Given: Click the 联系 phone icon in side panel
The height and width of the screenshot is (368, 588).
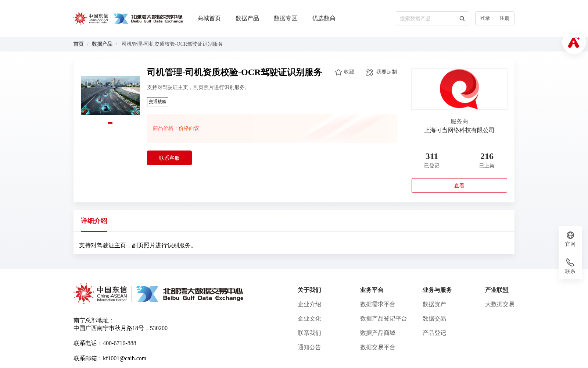Looking at the screenshot, I should pos(570,262).
